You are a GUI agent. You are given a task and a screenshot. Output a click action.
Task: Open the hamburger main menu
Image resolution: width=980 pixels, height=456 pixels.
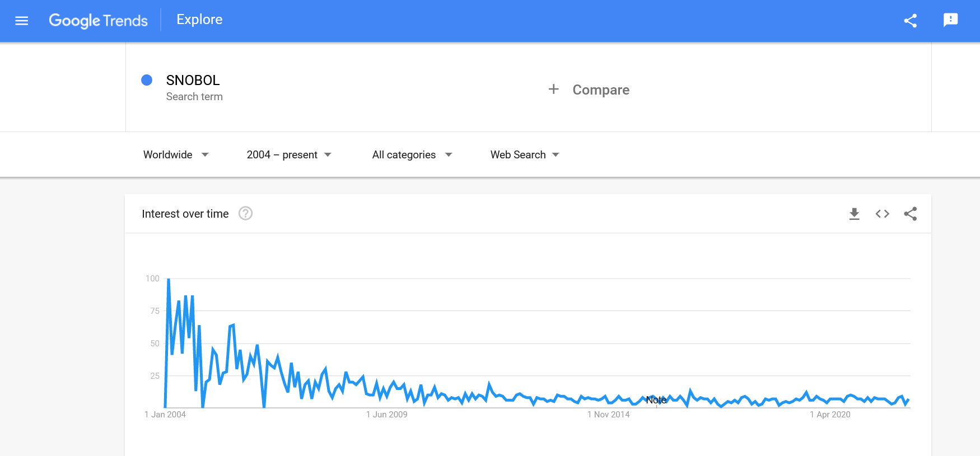coord(21,21)
